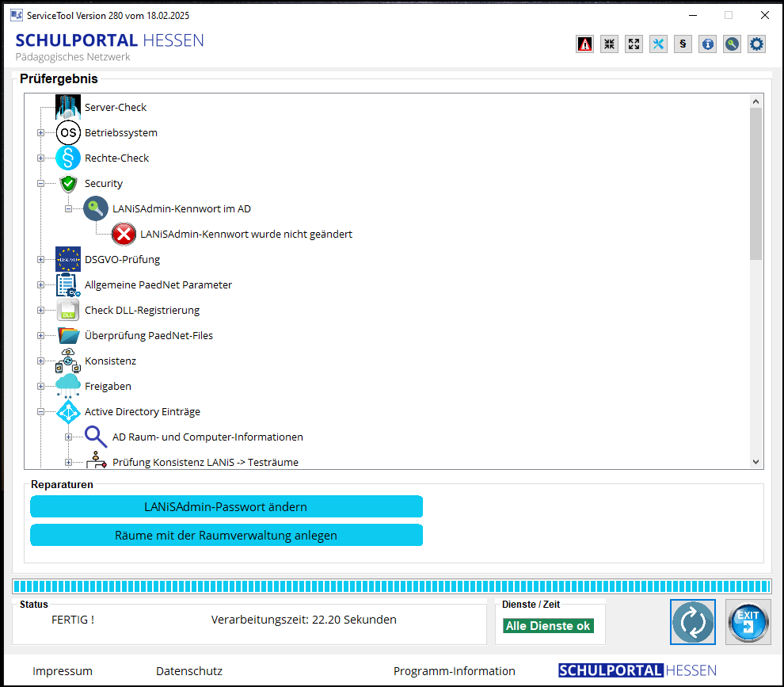Image resolution: width=784 pixels, height=687 pixels.
Task: Click the LANiSAdmin-Passwort ändern repair button
Action: tap(226, 506)
